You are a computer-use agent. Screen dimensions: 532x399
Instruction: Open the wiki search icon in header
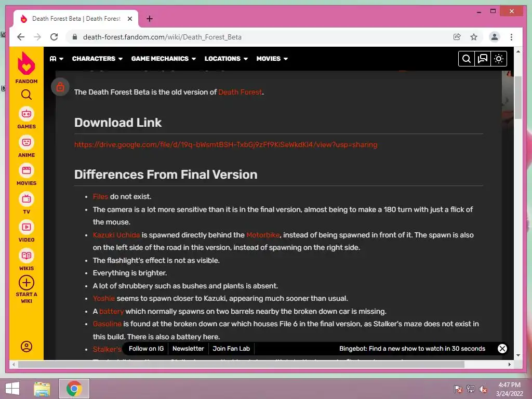click(467, 59)
